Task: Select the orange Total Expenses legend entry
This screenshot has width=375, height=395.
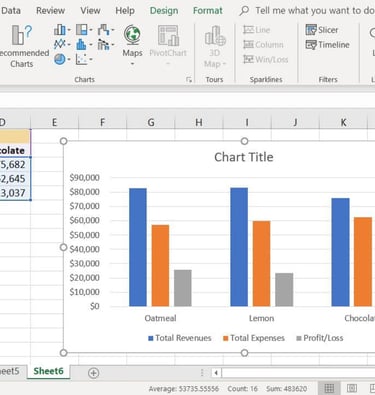Action: point(254,338)
